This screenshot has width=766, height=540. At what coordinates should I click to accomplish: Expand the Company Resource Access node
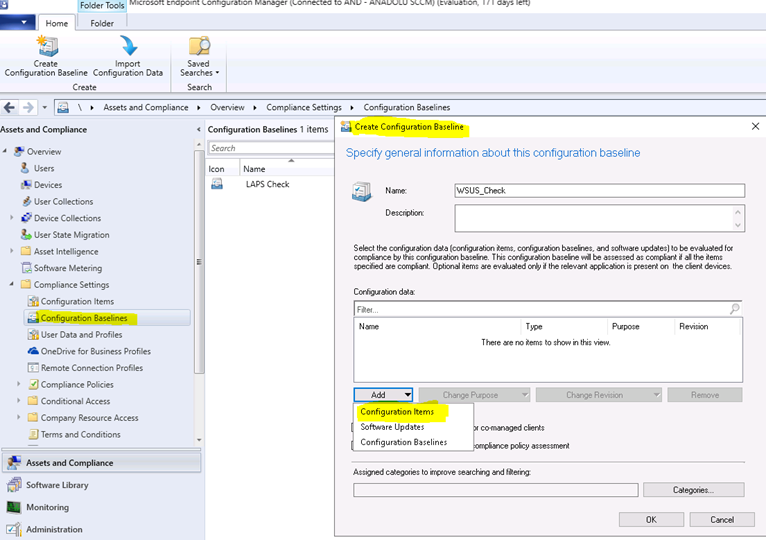click(19, 417)
